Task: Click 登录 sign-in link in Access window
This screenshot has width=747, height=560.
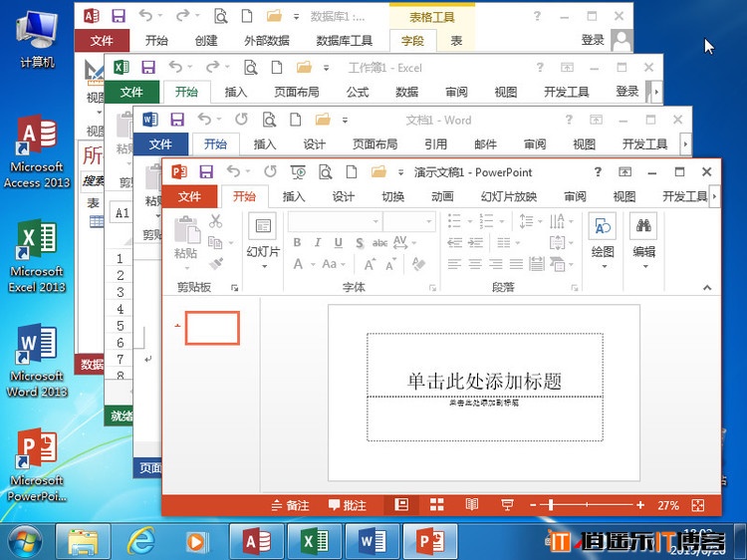Action: click(593, 40)
